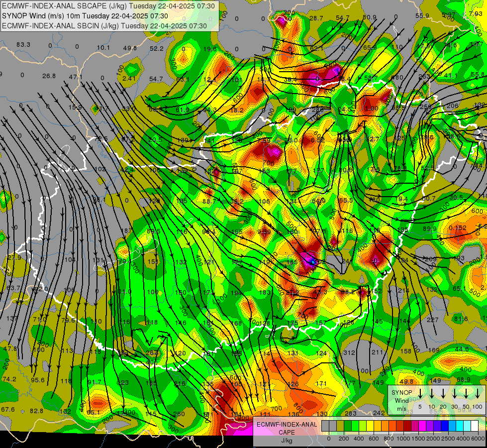Click the 2.41 value on the map
Image resolution: width=487 pixels, height=448 pixels.
(x=129, y=78)
